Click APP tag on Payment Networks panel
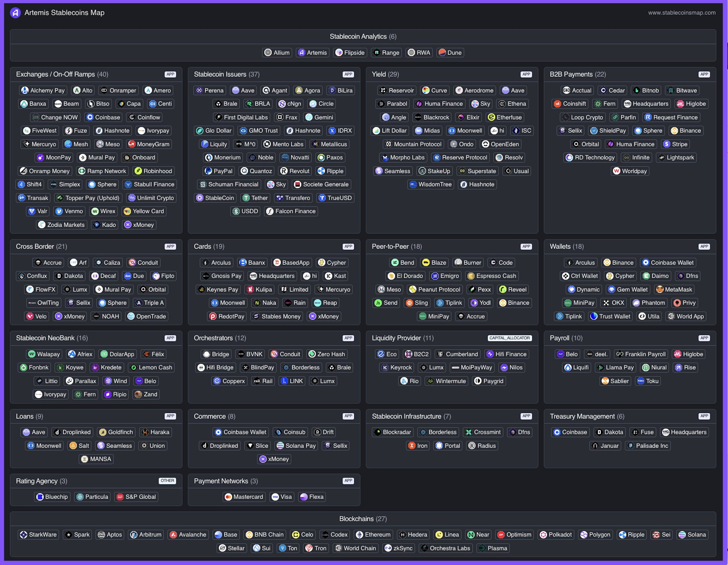 click(348, 481)
